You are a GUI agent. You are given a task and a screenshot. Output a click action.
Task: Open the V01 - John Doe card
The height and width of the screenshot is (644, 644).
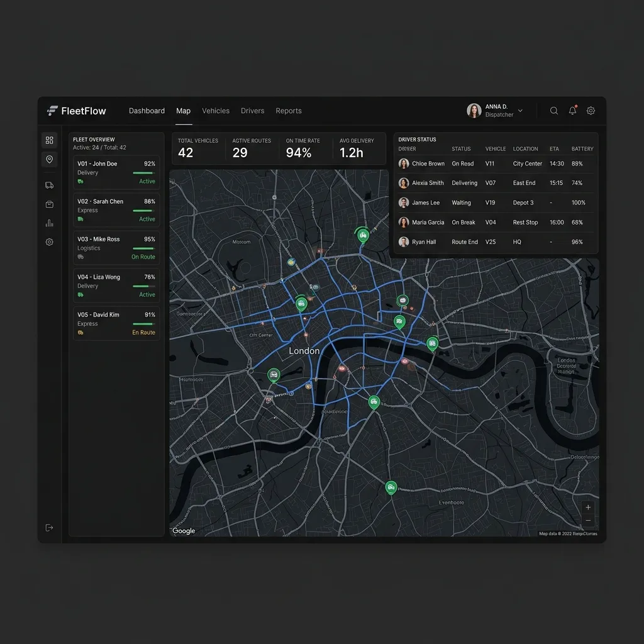[x=116, y=172]
